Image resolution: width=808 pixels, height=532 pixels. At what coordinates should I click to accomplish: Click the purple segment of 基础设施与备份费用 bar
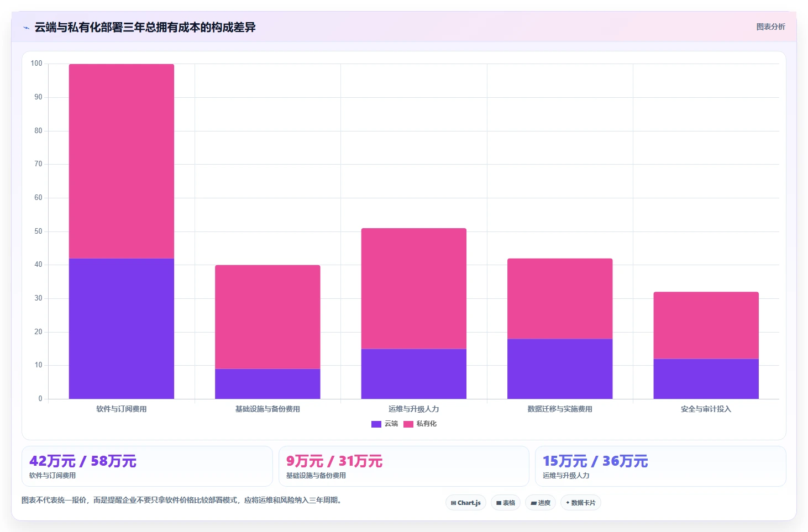click(x=267, y=384)
